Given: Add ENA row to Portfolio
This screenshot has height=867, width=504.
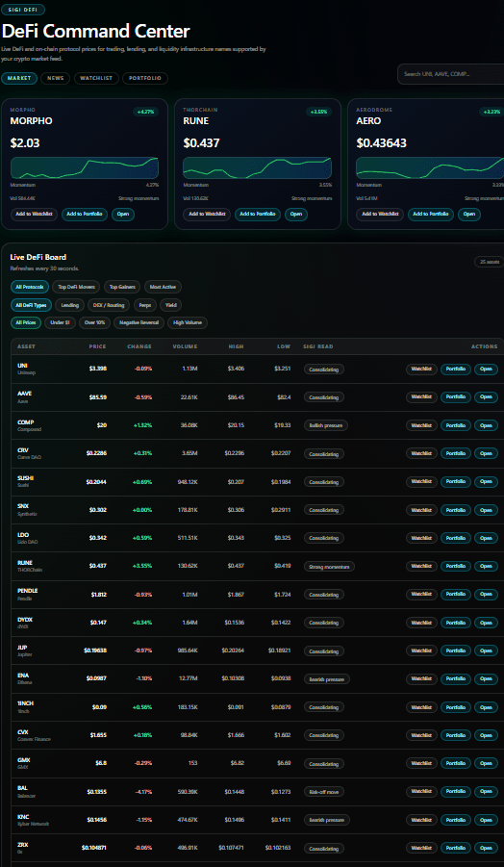Looking at the screenshot, I should (x=456, y=679).
